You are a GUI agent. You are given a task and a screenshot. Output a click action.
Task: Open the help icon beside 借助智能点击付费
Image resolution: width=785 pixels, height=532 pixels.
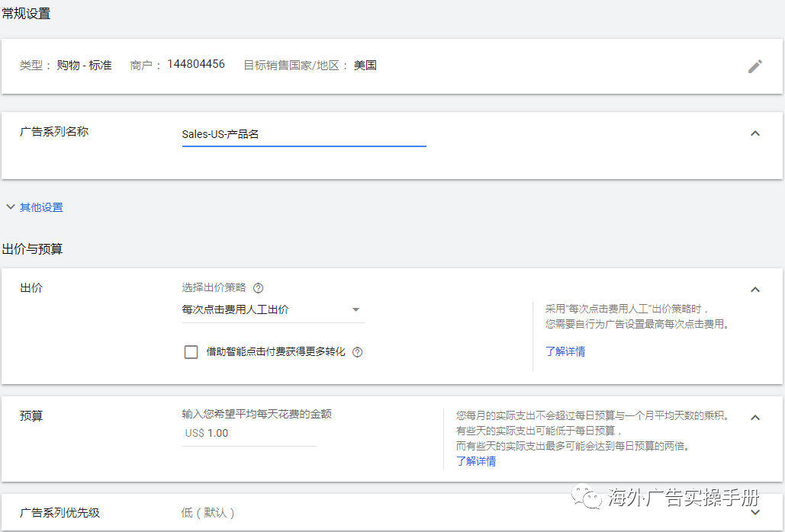359,351
